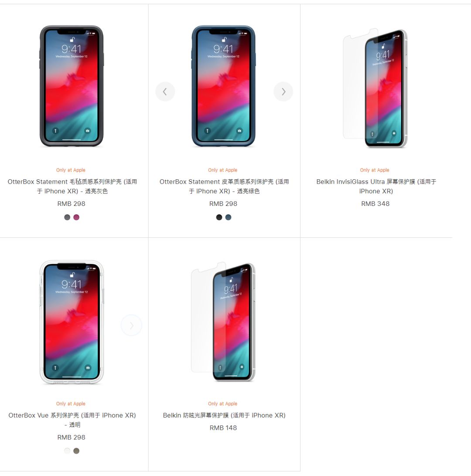Select dark swatch under OtterBox Vue case
This screenshot has width=471, height=476.
pos(76,450)
